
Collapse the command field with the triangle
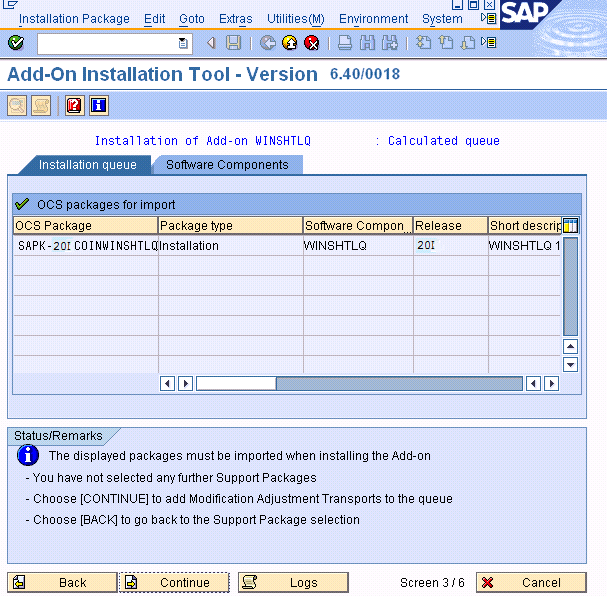(211, 43)
